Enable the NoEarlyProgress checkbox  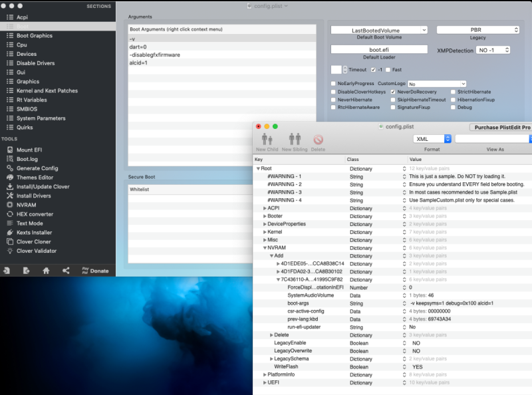(x=334, y=84)
